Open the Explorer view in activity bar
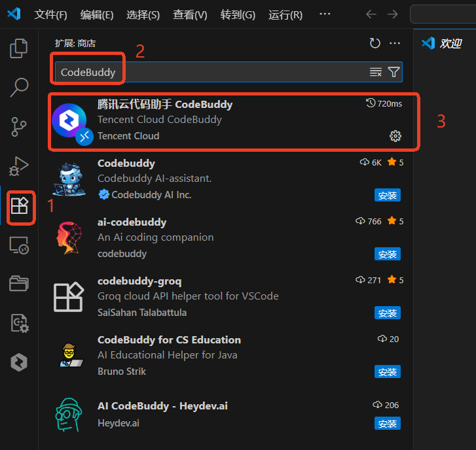The image size is (476, 450). point(19,48)
